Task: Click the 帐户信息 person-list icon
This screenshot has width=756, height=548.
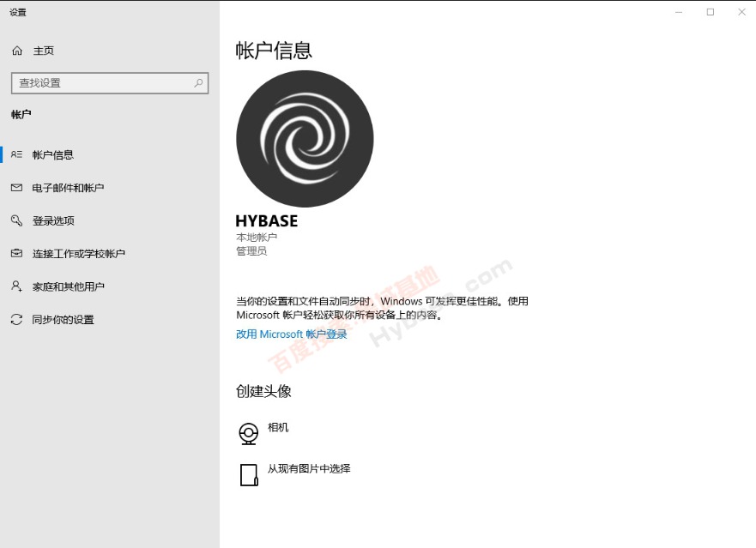Action: tap(16, 154)
